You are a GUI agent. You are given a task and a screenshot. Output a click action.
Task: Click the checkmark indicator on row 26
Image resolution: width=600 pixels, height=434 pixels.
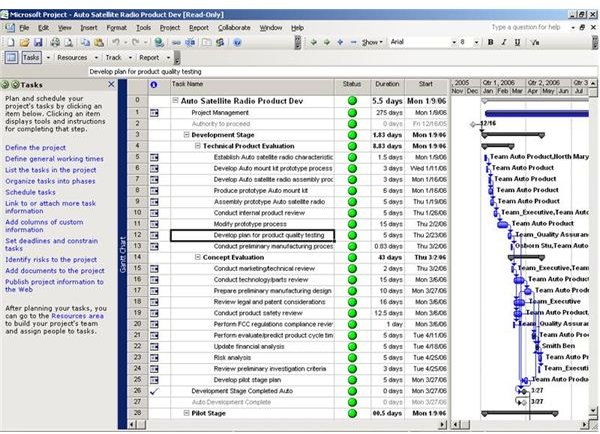point(154,391)
